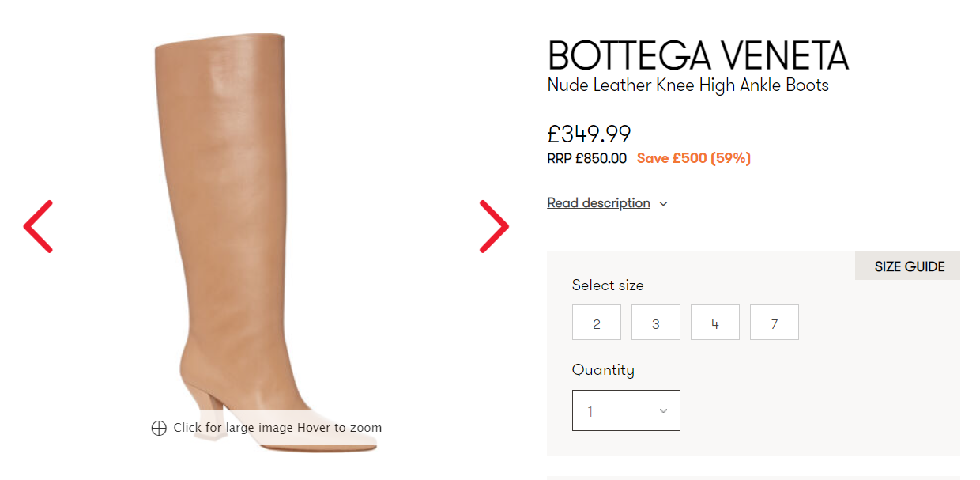Click the £349.99 price
The image size is (980, 480).
pos(589,134)
